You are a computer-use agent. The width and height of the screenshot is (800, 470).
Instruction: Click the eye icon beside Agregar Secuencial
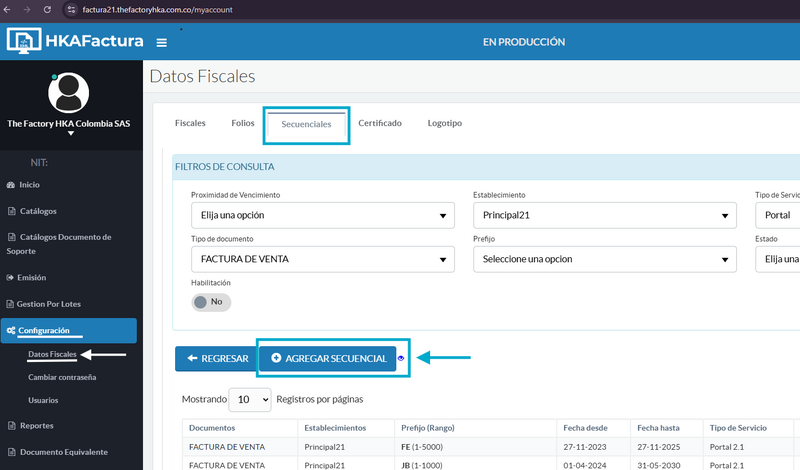point(401,358)
